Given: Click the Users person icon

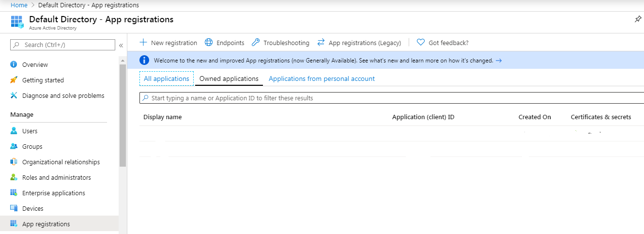Looking at the screenshot, I should (14, 131).
